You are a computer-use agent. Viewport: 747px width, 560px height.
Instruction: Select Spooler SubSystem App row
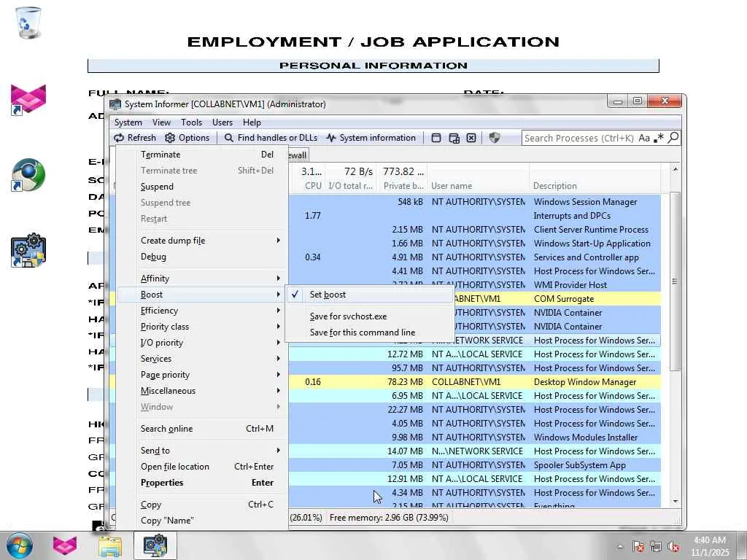474,465
